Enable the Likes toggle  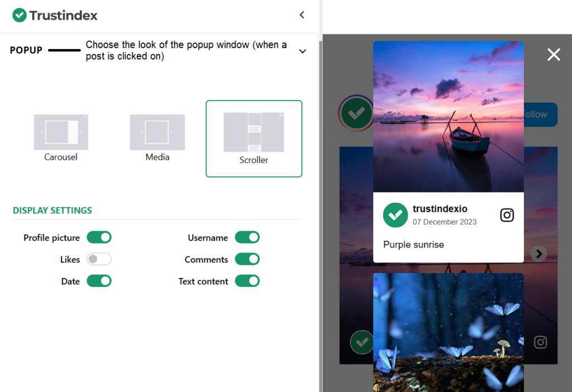pyautogui.click(x=99, y=260)
